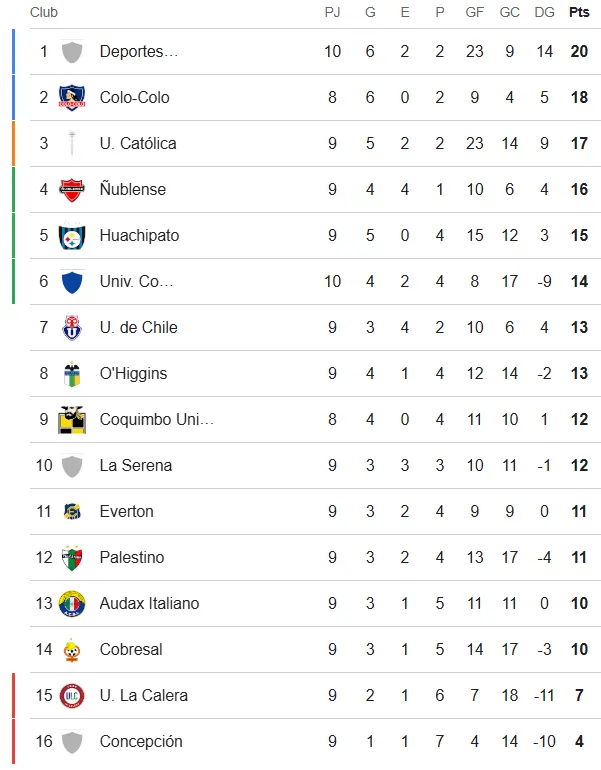The height and width of the screenshot is (770, 601).
Task: Click the DG column header
Action: point(545,13)
